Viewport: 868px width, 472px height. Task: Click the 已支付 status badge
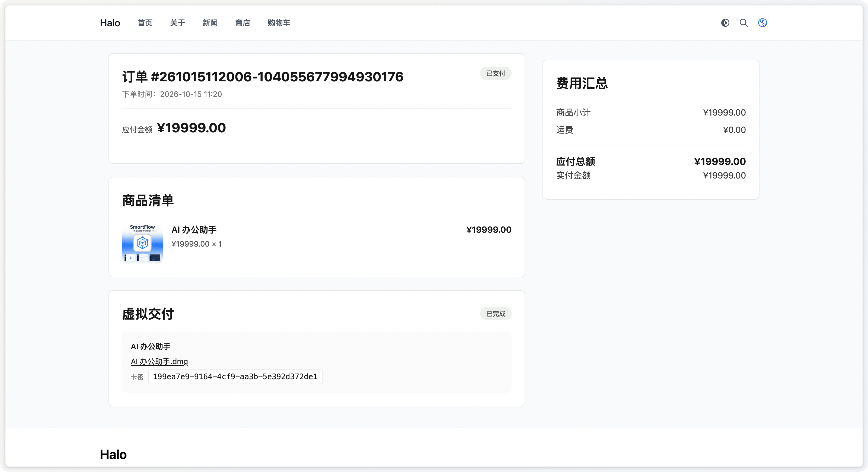pos(496,74)
